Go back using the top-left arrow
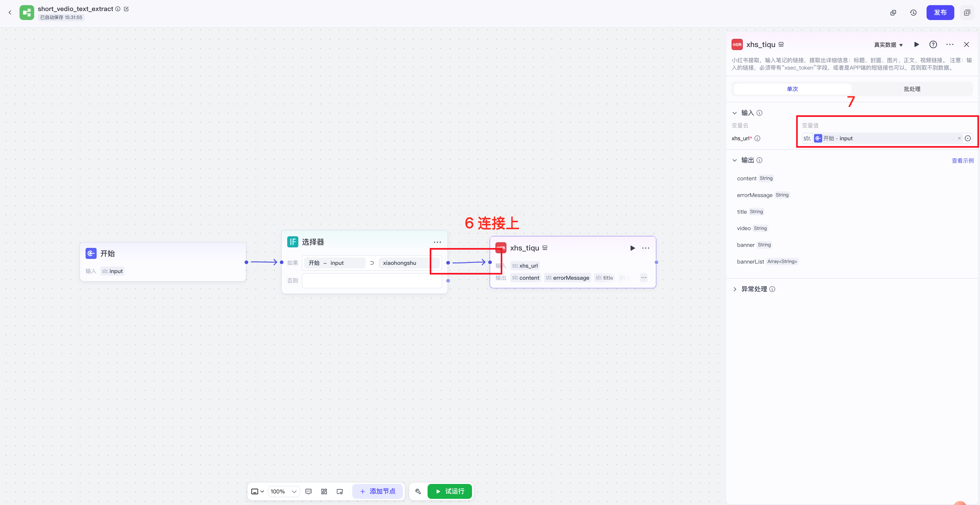980x505 pixels. coord(10,13)
